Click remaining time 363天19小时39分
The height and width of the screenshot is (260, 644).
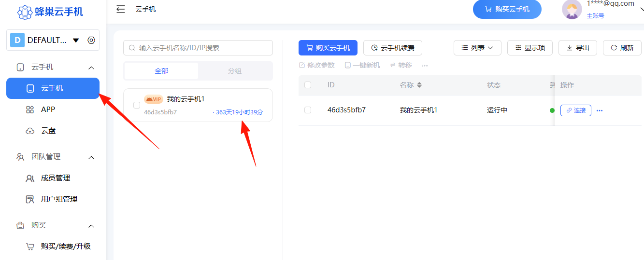238,112
